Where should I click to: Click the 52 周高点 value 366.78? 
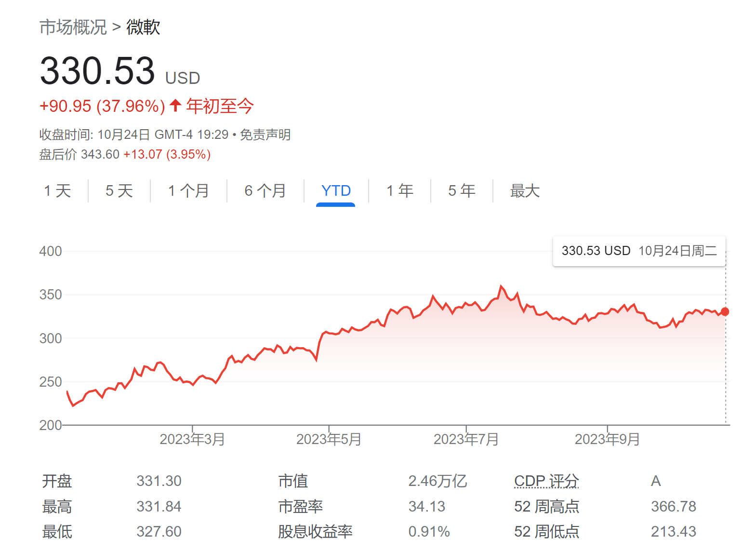tap(674, 507)
